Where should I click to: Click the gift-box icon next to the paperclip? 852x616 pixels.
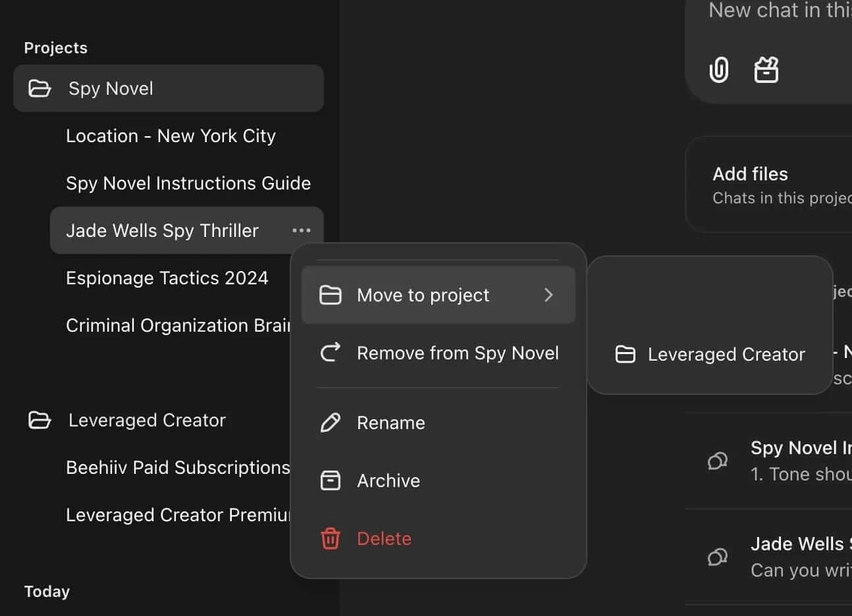pos(766,70)
